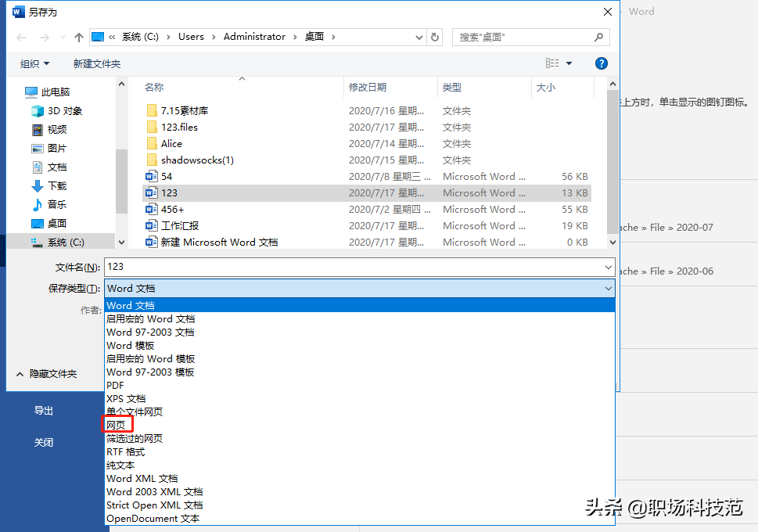Click Users in address breadcrumb
Screen dimensions: 758x532
click(191, 37)
